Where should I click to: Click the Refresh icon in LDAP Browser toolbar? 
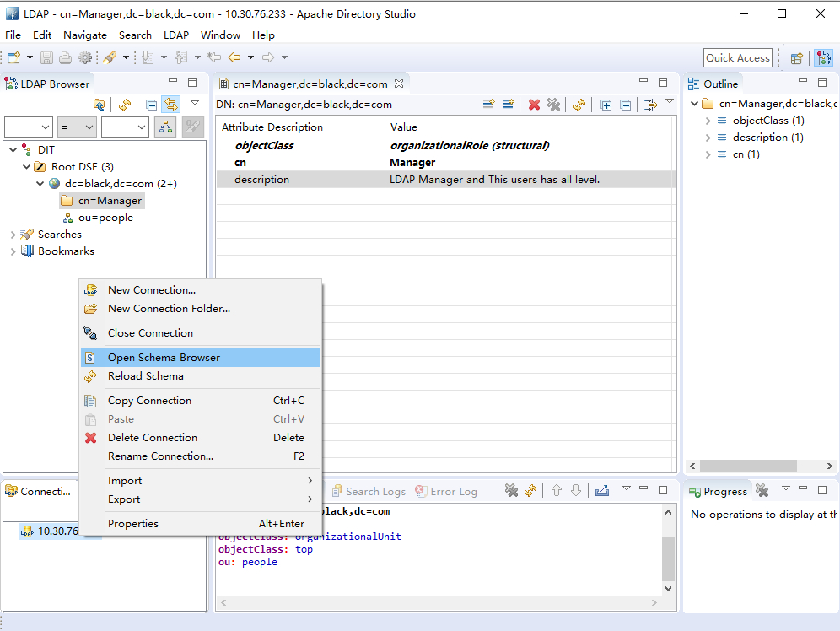[x=125, y=105]
